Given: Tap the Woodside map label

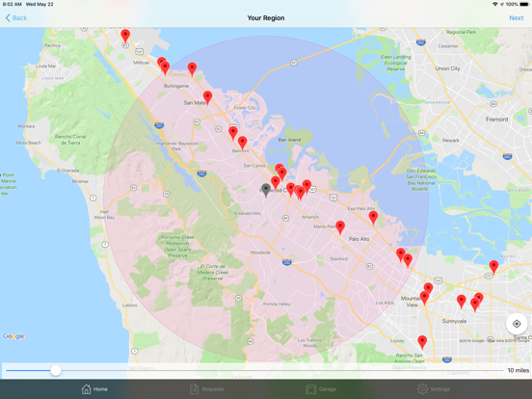Looking at the screenshot, I should (260, 253).
